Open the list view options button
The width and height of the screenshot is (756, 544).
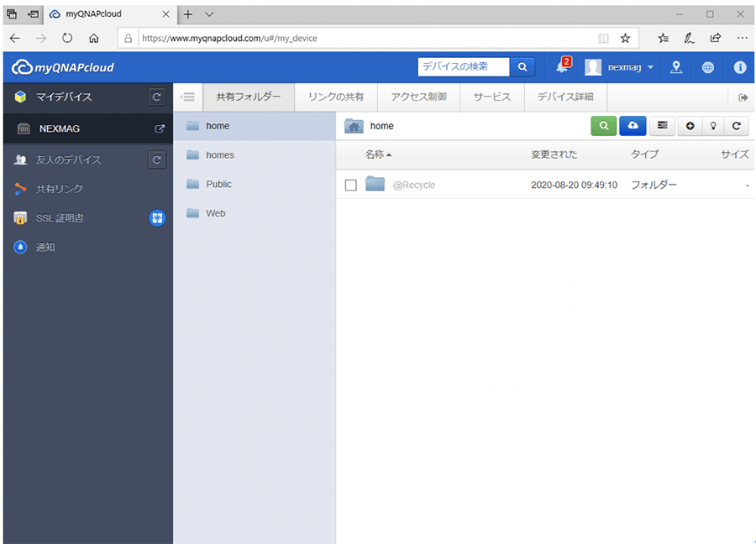[663, 126]
